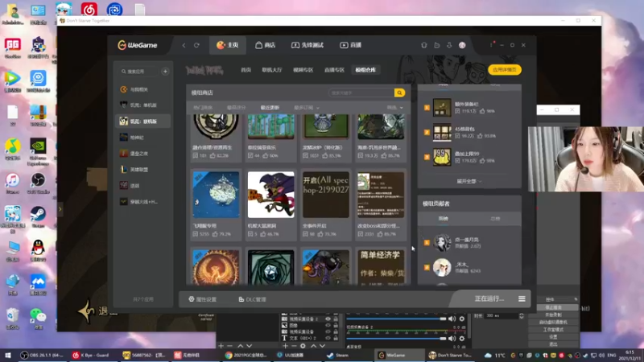This screenshot has height=362, width=644.
Task: Expand the mod list with 展开全部
Action: pyautogui.click(x=469, y=181)
